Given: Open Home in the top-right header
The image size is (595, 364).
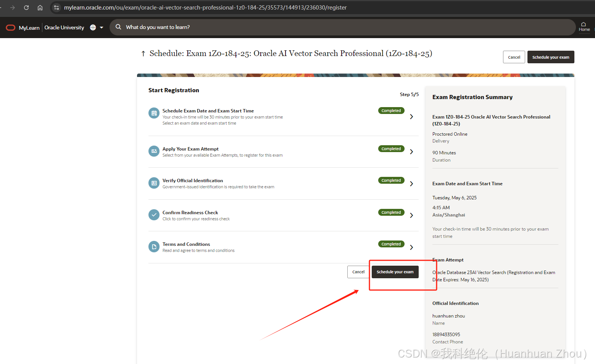Looking at the screenshot, I should tap(584, 27).
